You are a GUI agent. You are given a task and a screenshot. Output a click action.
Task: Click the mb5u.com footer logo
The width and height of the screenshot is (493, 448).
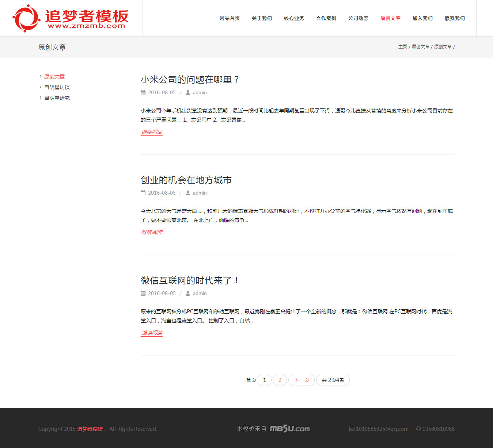[289, 429]
